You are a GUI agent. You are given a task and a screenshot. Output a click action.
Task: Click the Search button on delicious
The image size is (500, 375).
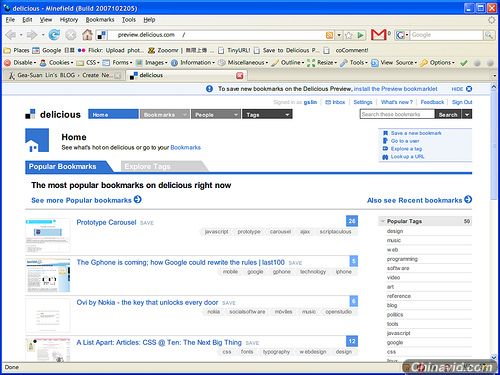(448, 114)
